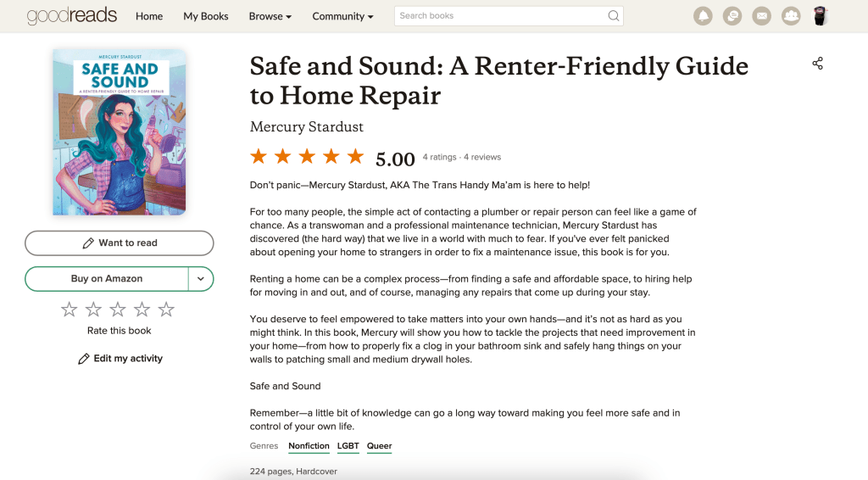The width and height of the screenshot is (868, 480).
Task: Open author Mercury Stardust's page
Action: [x=307, y=127]
